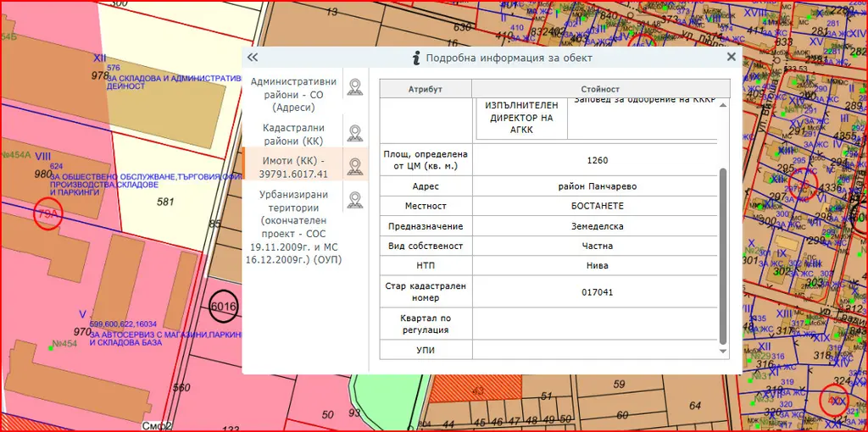The width and height of the screenshot is (868, 432).
Task: Click the info icon in dialog title
Action: click(415, 58)
